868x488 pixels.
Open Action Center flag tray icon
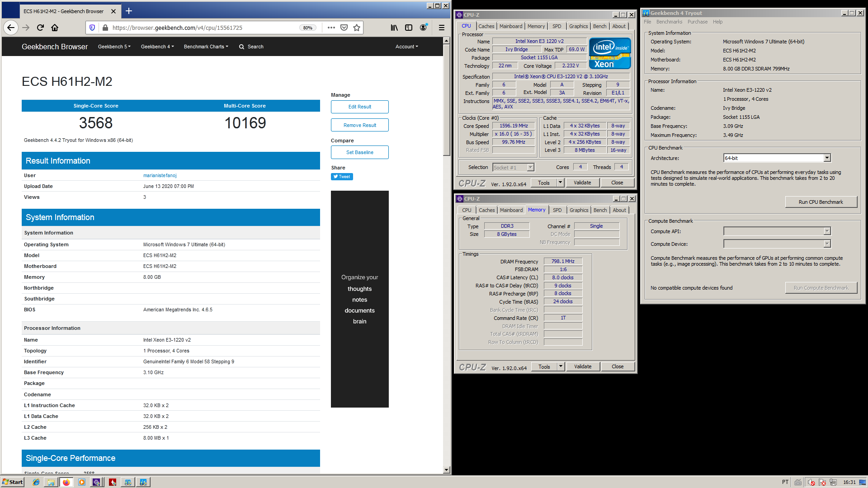[822, 482]
